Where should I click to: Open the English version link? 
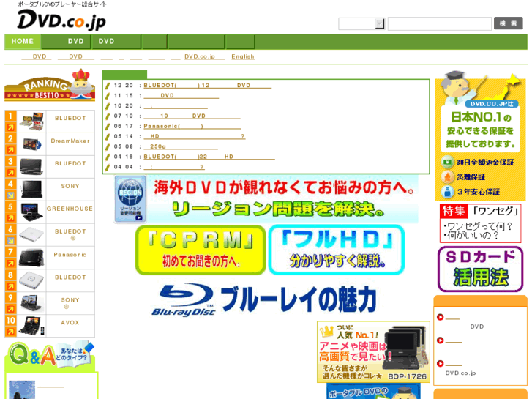pyautogui.click(x=243, y=56)
